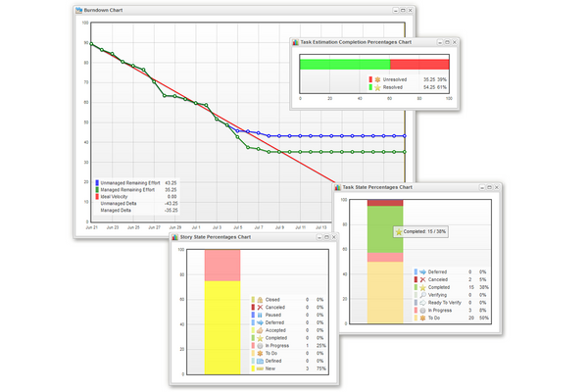Click the Completed star icon in Task State legend

coord(422,287)
